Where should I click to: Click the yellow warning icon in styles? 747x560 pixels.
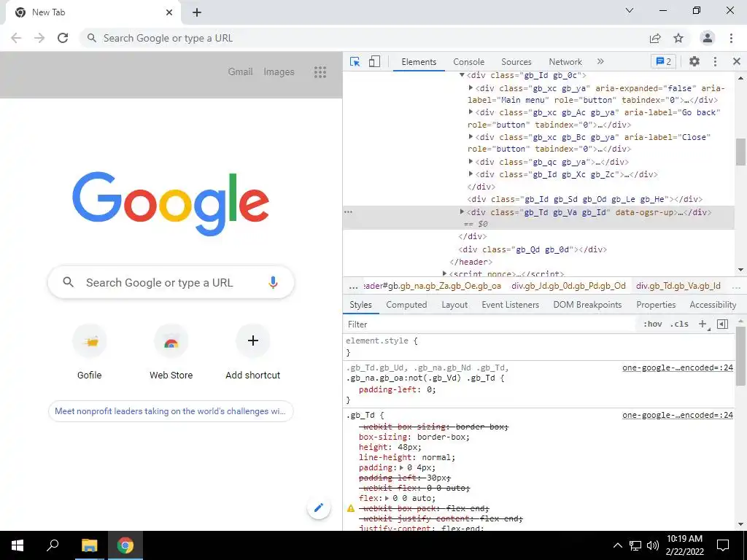tap(351, 508)
